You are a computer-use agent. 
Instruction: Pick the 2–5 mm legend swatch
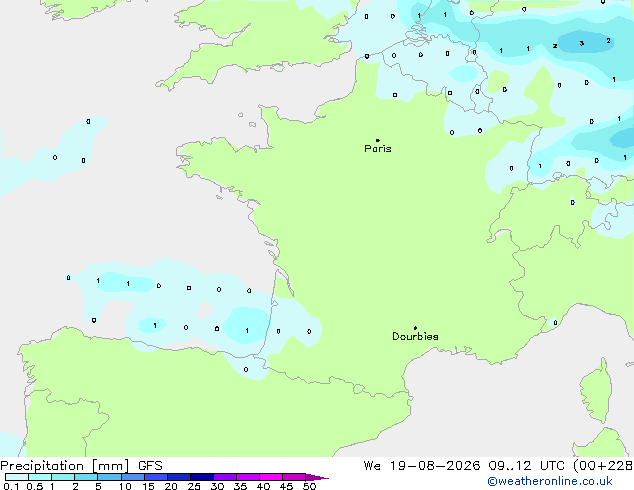86,477
